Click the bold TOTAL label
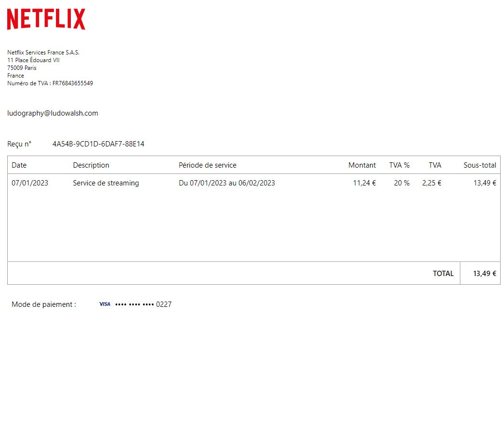 click(x=443, y=273)
